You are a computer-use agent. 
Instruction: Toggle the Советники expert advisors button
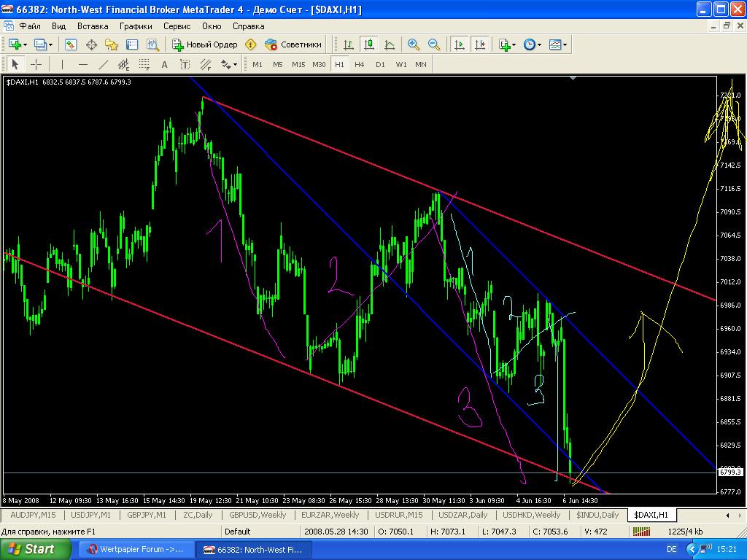[x=293, y=44]
